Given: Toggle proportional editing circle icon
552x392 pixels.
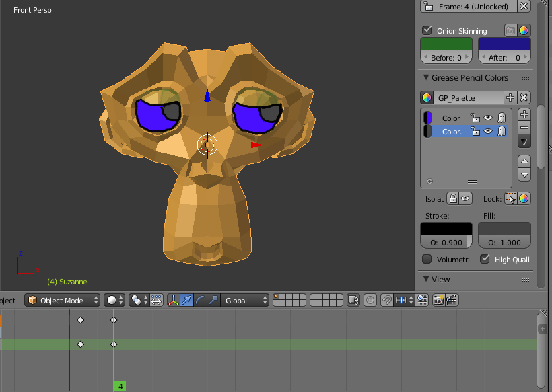Looking at the screenshot, I should pos(370,301).
